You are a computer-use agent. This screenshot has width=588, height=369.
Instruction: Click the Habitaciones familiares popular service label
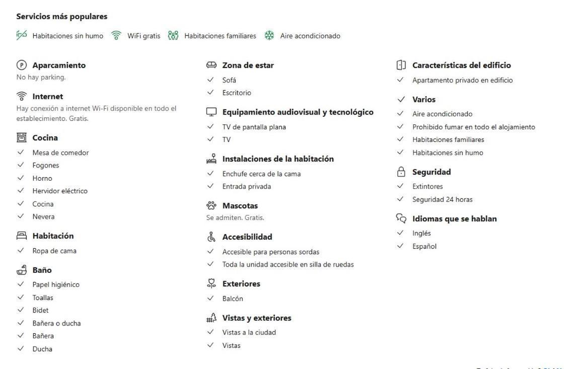pos(220,36)
